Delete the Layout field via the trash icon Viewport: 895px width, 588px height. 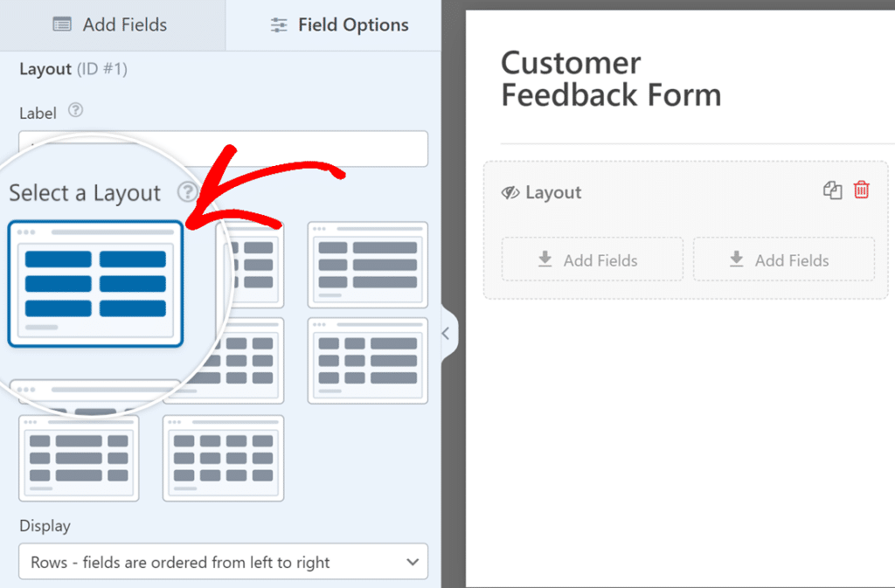coord(862,190)
